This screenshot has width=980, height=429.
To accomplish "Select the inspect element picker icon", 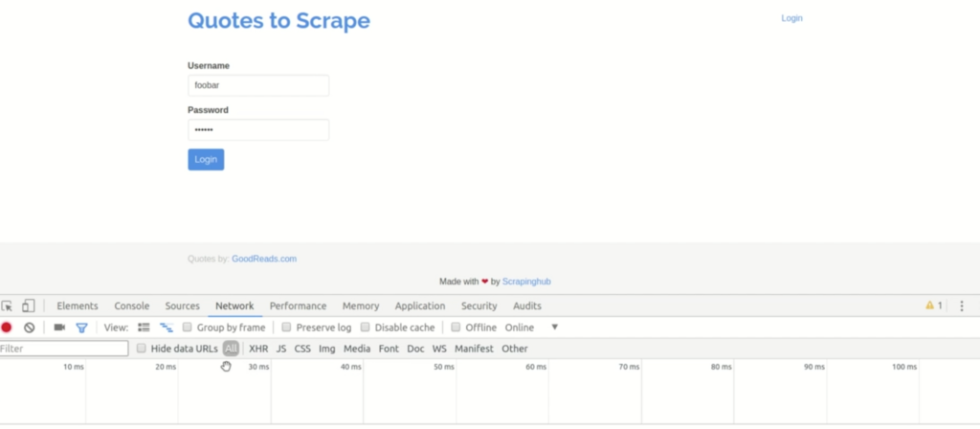I will pos(7,306).
